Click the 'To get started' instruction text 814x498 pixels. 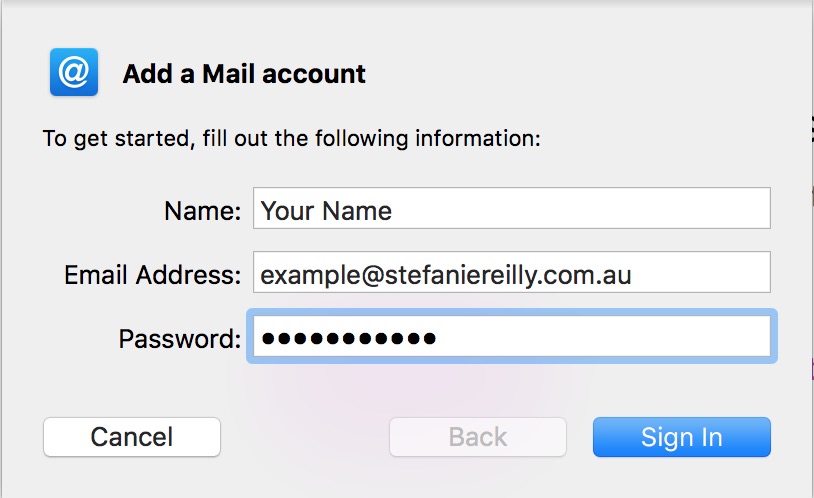(291, 139)
